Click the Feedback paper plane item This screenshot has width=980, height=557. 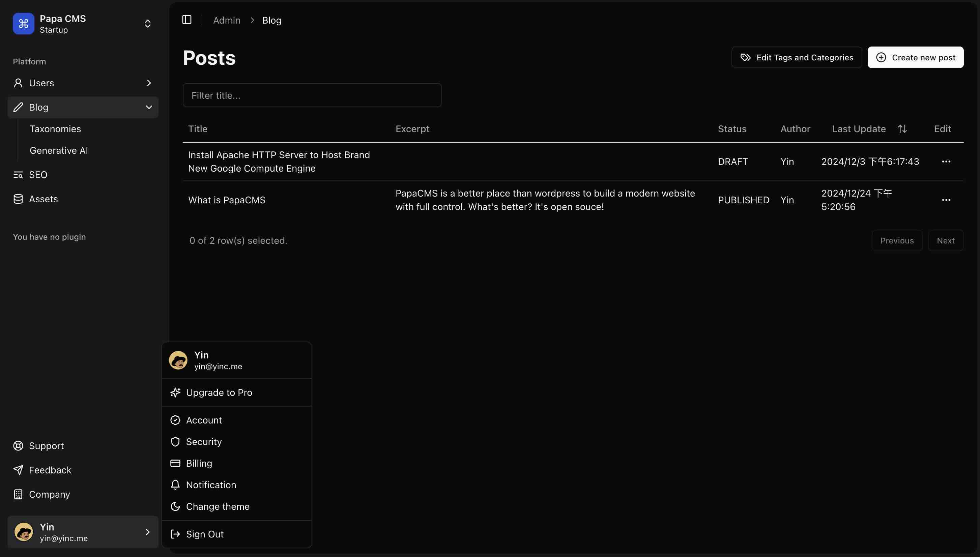tap(50, 470)
